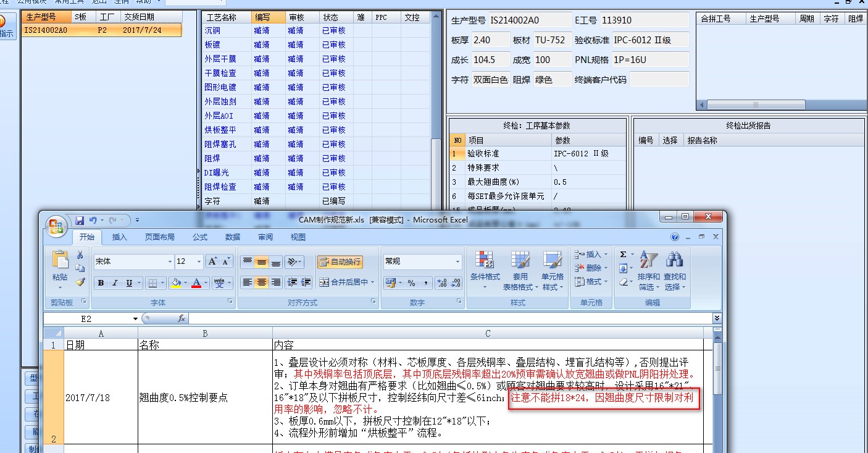The width and height of the screenshot is (868, 453).
Task: Cut selection with the scissors icon
Action: click(x=80, y=255)
